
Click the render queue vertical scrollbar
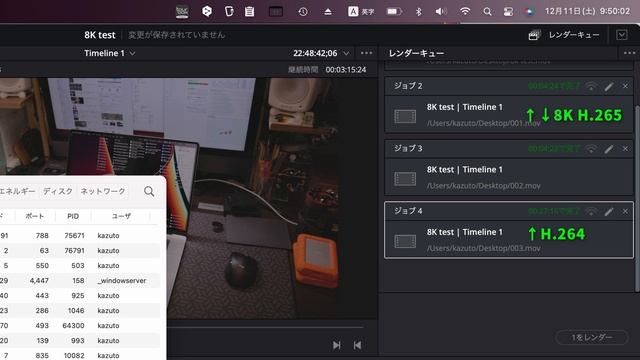[x=637, y=198]
